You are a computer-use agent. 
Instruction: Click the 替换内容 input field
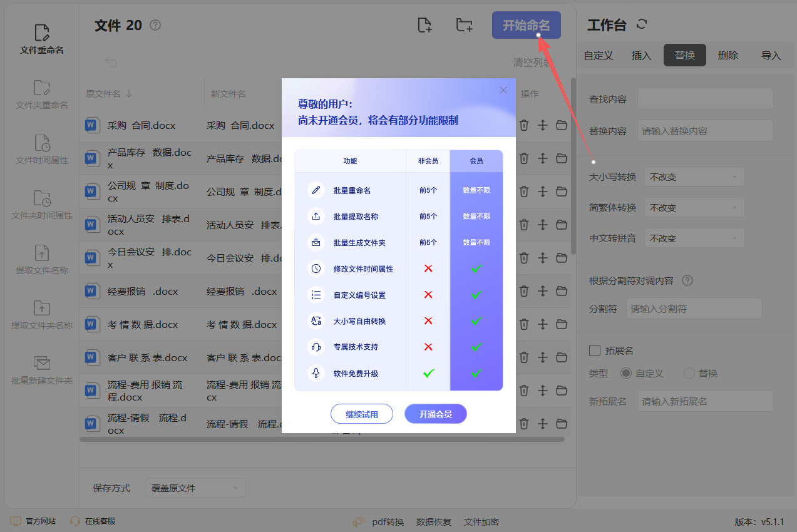click(706, 131)
